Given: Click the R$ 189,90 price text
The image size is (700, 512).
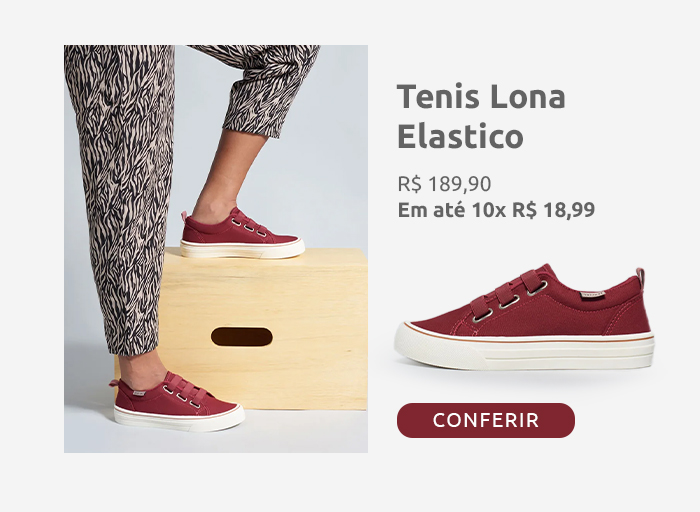Looking at the screenshot, I should [x=444, y=184].
